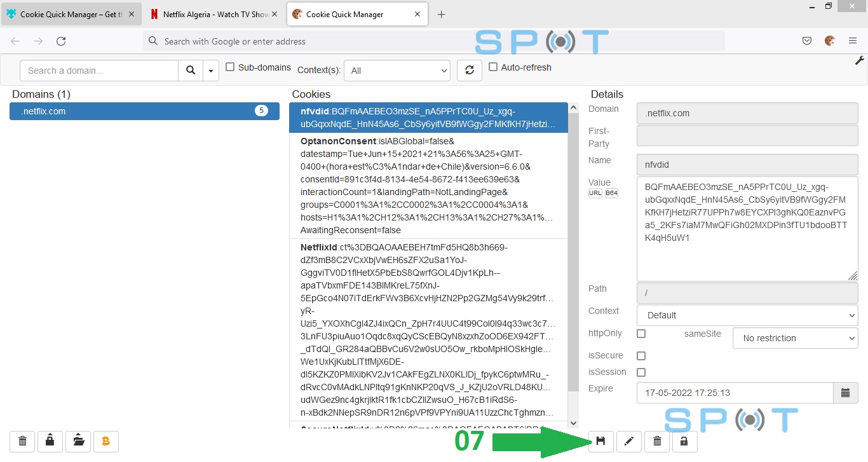Check the isSecure checkbox
The height and width of the screenshot is (462, 868).
point(641,356)
